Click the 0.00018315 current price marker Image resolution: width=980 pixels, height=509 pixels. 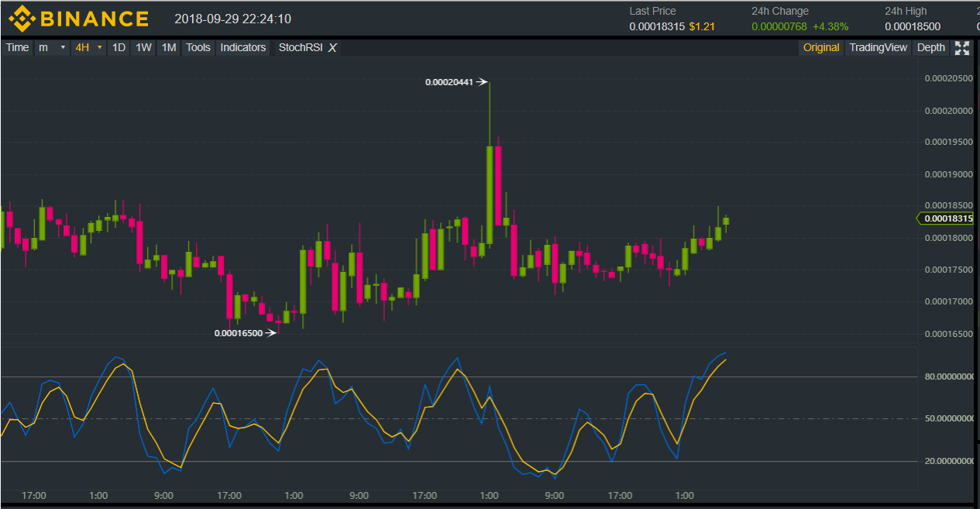coord(947,219)
